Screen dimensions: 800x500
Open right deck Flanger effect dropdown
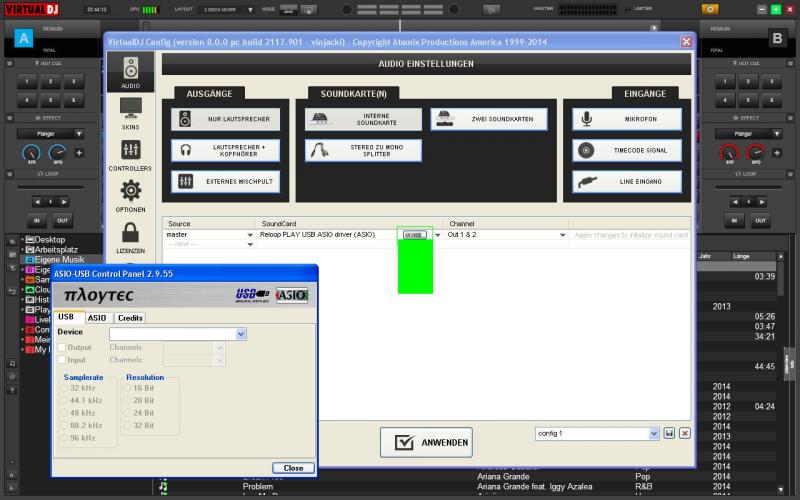[777, 134]
